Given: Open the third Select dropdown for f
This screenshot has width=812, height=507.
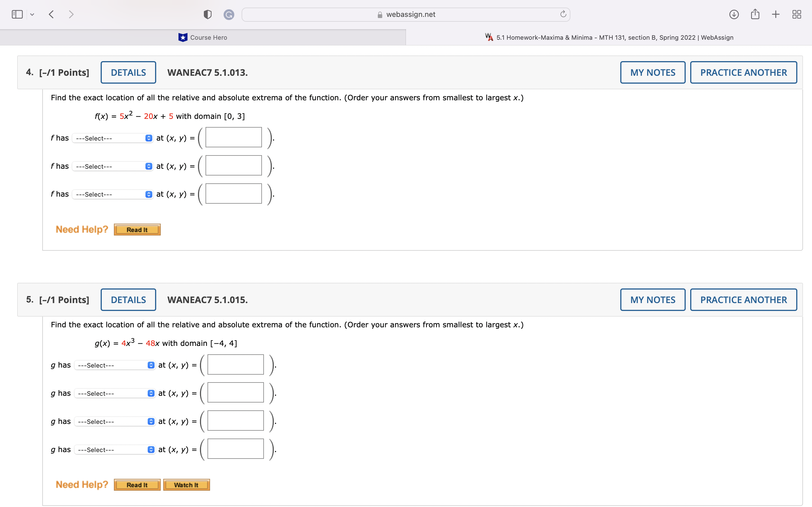Looking at the screenshot, I should pyautogui.click(x=112, y=194).
